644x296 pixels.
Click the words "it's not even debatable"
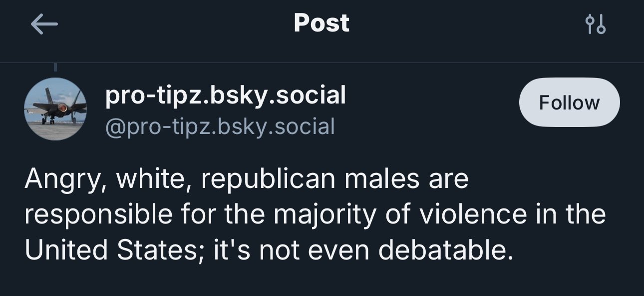pos(363,249)
